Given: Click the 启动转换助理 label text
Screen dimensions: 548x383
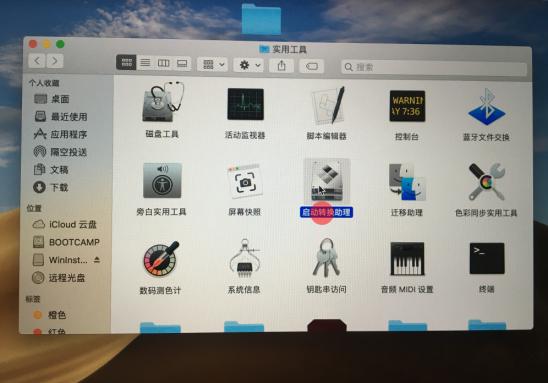Looking at the screenshot, I should [x=326, y=212].
